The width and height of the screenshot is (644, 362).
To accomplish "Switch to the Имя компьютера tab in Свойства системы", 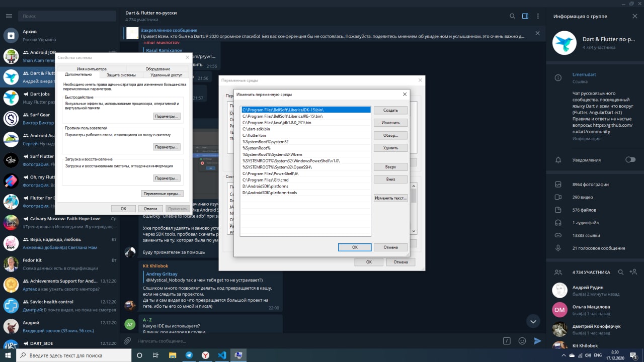I will [92, 69].
